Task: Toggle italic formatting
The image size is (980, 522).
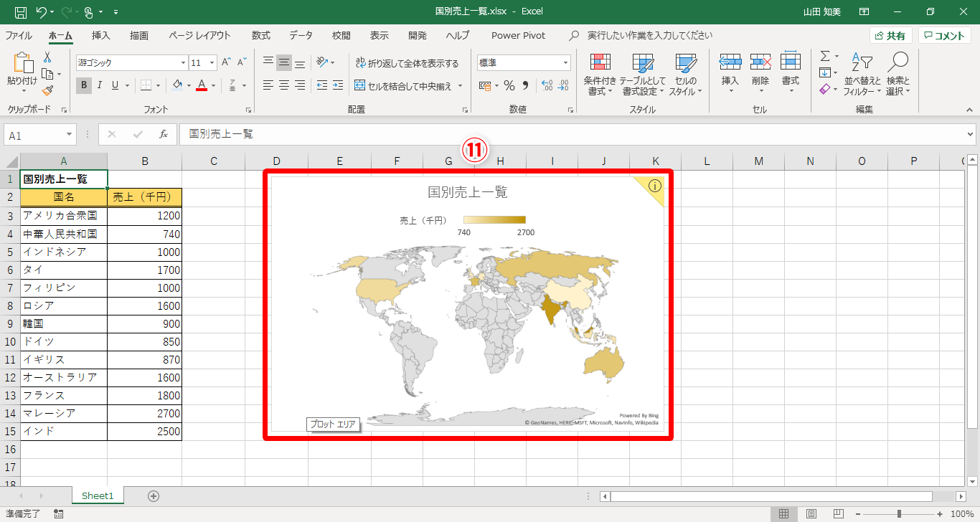Action: tap(99, 85)
